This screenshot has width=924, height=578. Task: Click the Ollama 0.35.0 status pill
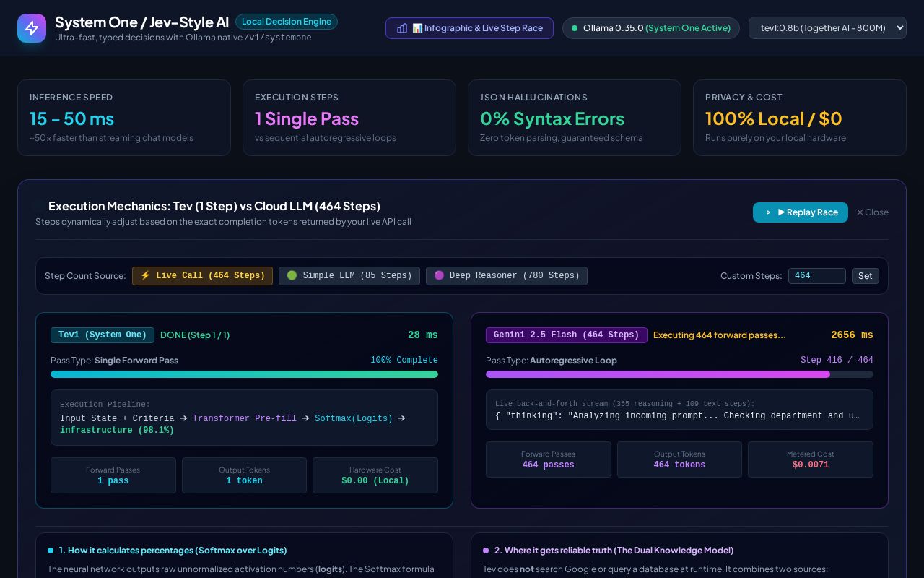651,28
